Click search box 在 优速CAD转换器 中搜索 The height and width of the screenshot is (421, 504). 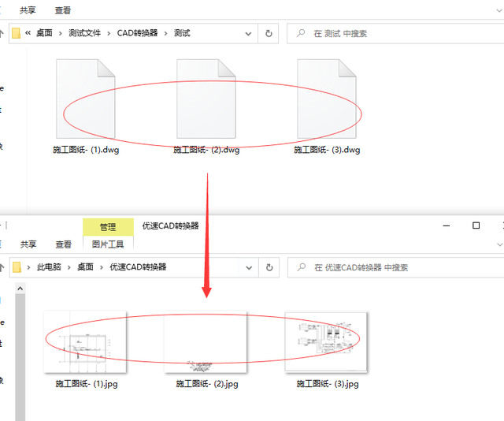tap(395, 267)
